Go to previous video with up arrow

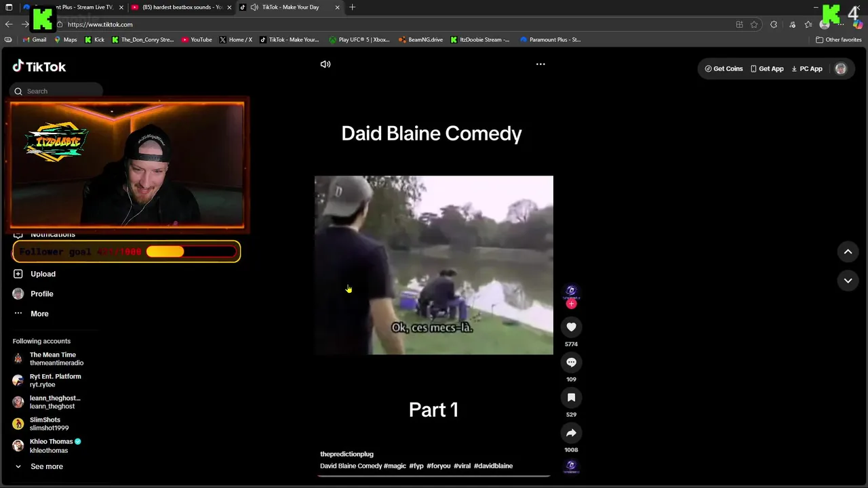click(848, 251)
